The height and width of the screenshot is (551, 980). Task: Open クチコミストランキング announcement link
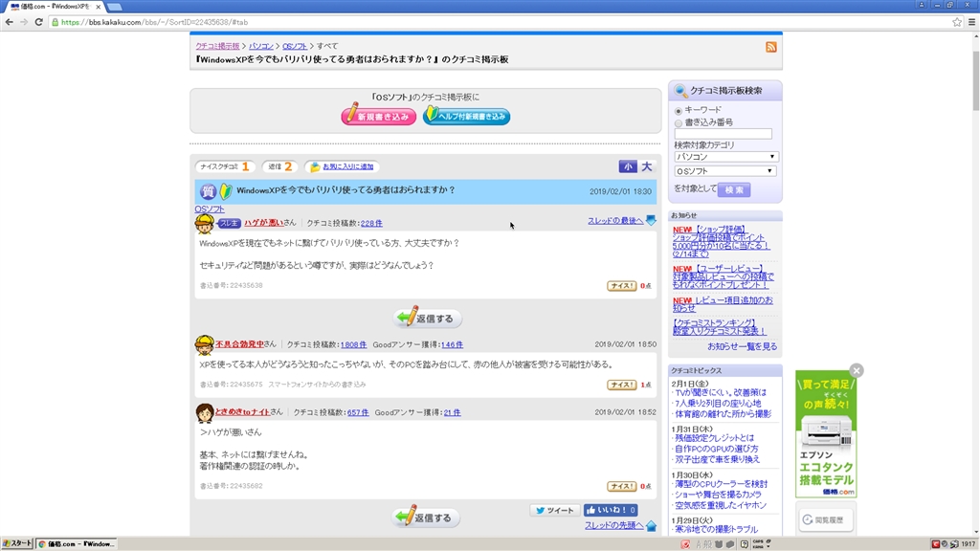(720, 327)
